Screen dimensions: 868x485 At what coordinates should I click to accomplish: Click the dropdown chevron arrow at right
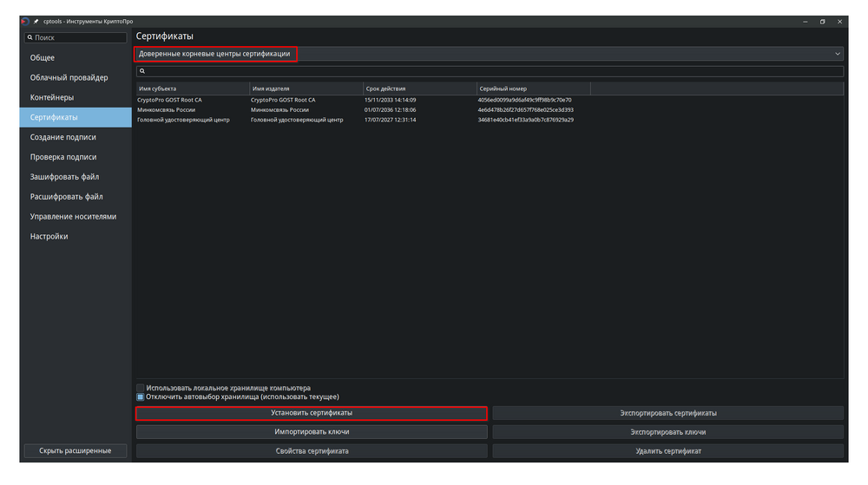click(x=838, y=54)
